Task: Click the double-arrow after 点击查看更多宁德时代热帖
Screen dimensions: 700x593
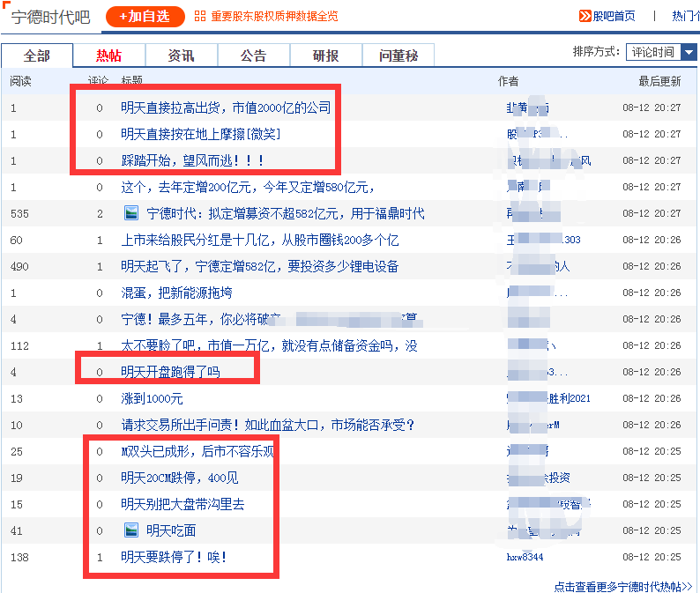Action: tap(687, 587)
